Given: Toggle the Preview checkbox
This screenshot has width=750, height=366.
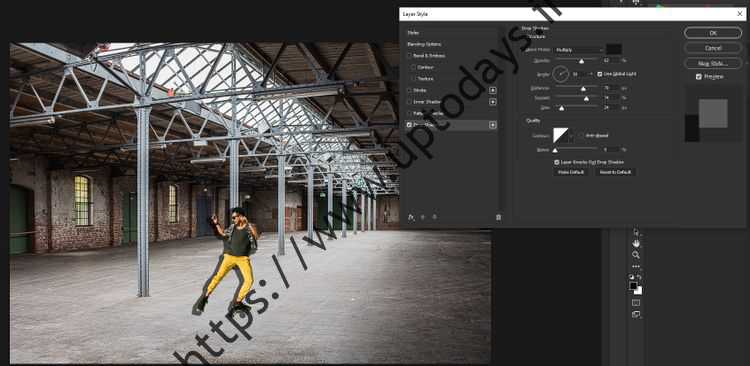Looking at the screenshot, I should point(699,77).
